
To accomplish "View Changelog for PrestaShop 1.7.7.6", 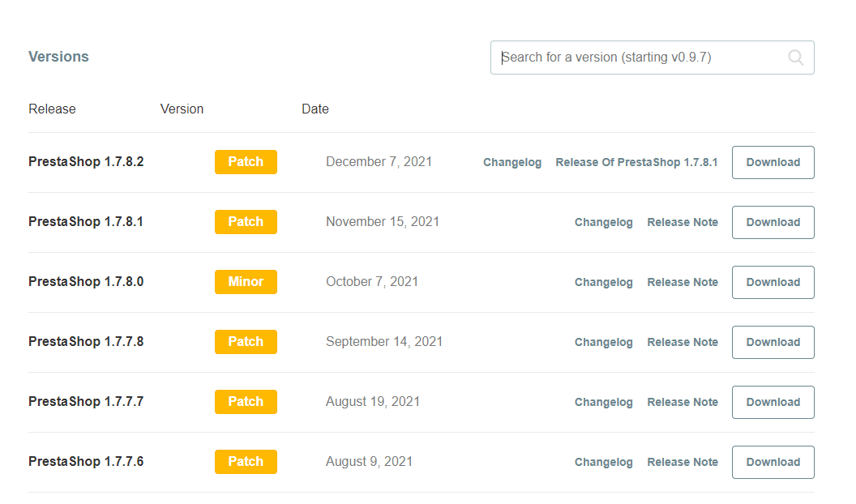I will click(604, 462).
